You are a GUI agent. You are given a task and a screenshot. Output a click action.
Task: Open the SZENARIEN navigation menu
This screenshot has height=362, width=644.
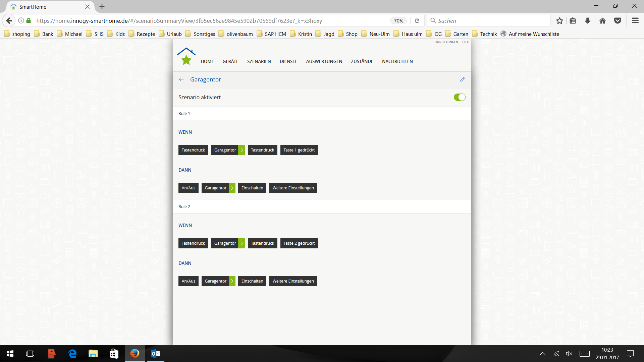click(x=259, y=61)
